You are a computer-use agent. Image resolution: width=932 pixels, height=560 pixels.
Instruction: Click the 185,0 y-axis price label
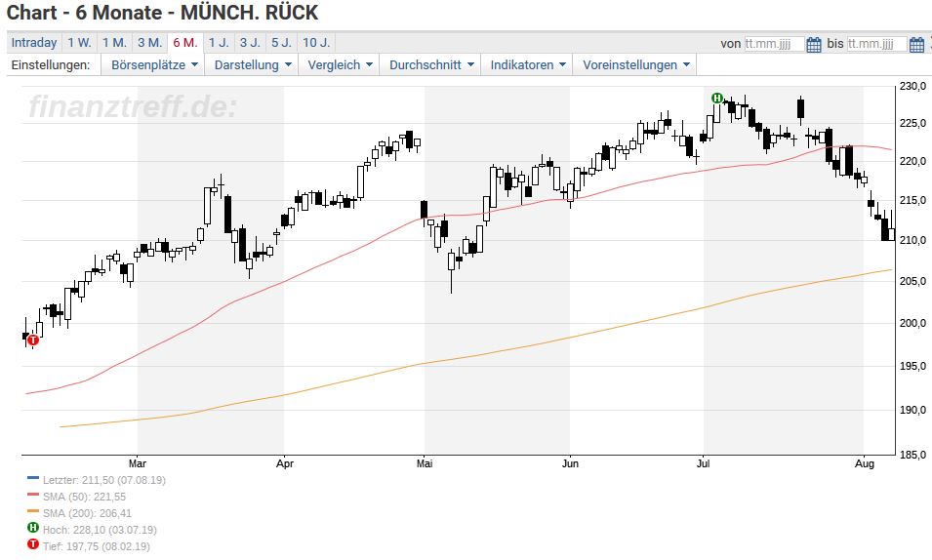coord(912,455)
